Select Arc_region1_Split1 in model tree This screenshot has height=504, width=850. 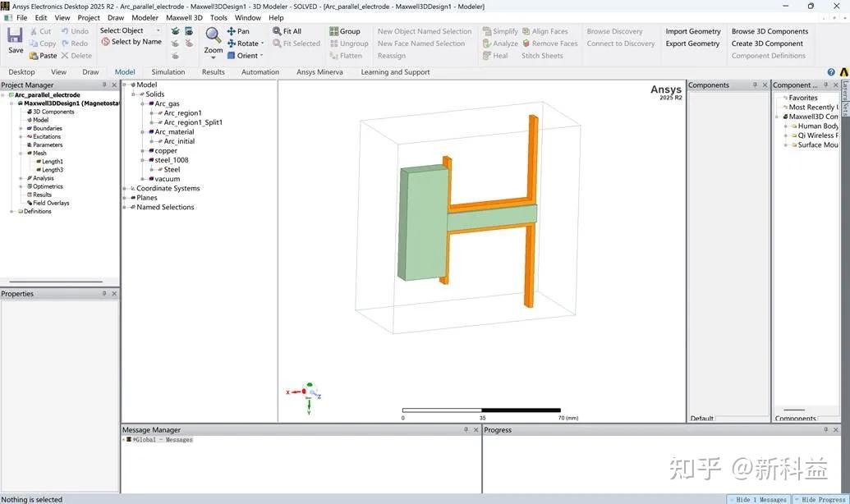(x=193, y=122)
